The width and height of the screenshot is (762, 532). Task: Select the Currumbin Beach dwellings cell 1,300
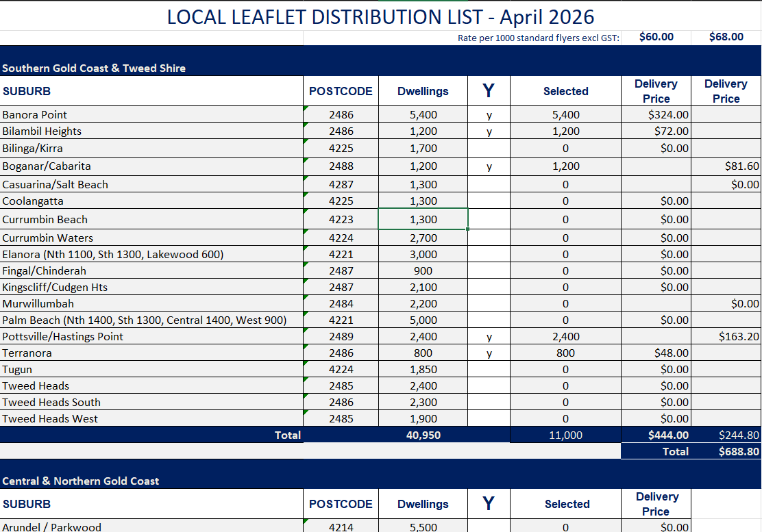[423, 219]
